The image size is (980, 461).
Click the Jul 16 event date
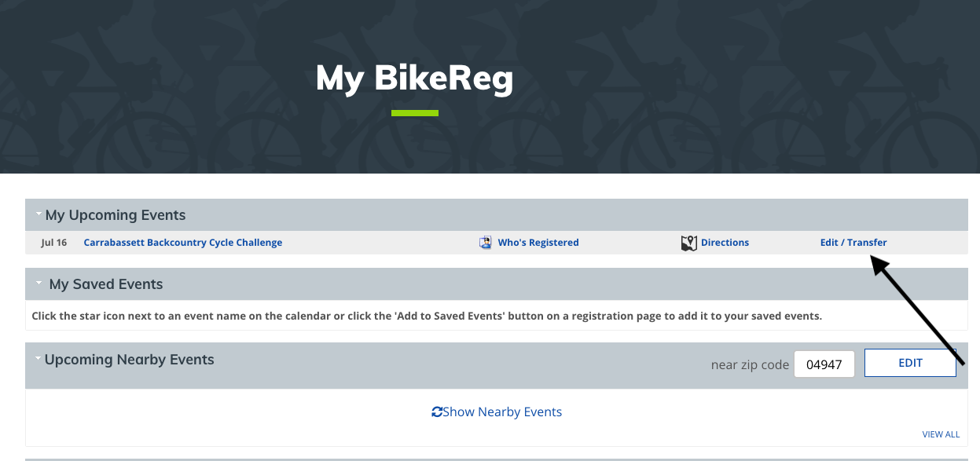coord(54,243)
